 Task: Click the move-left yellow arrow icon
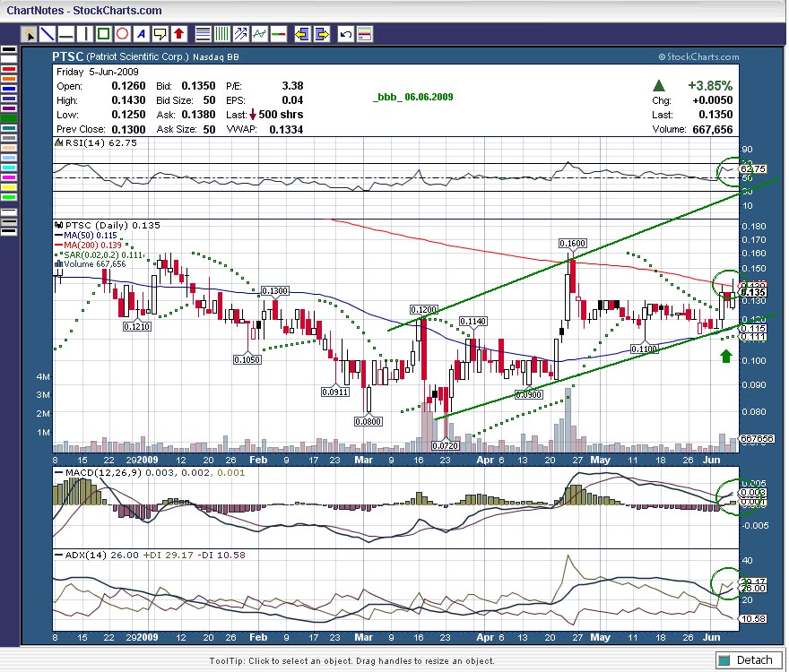point(302,34)
